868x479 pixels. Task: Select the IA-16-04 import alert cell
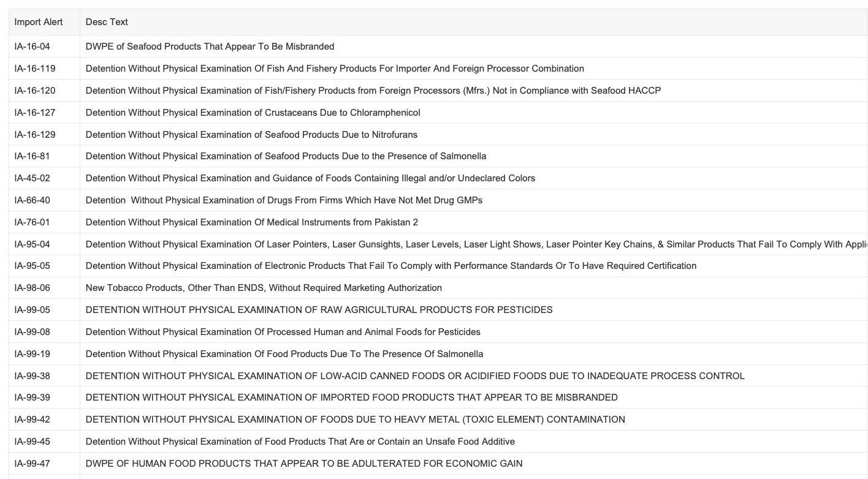[32, 47]
